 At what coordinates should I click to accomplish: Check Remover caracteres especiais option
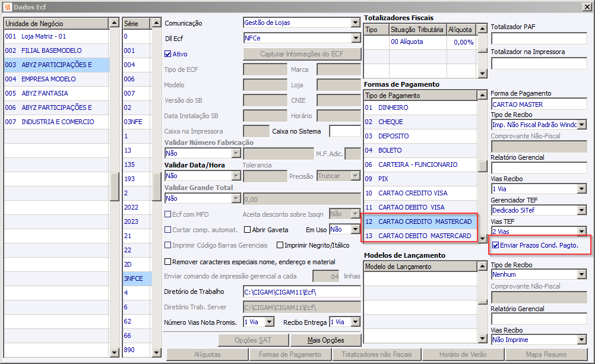tap(167, 261)
